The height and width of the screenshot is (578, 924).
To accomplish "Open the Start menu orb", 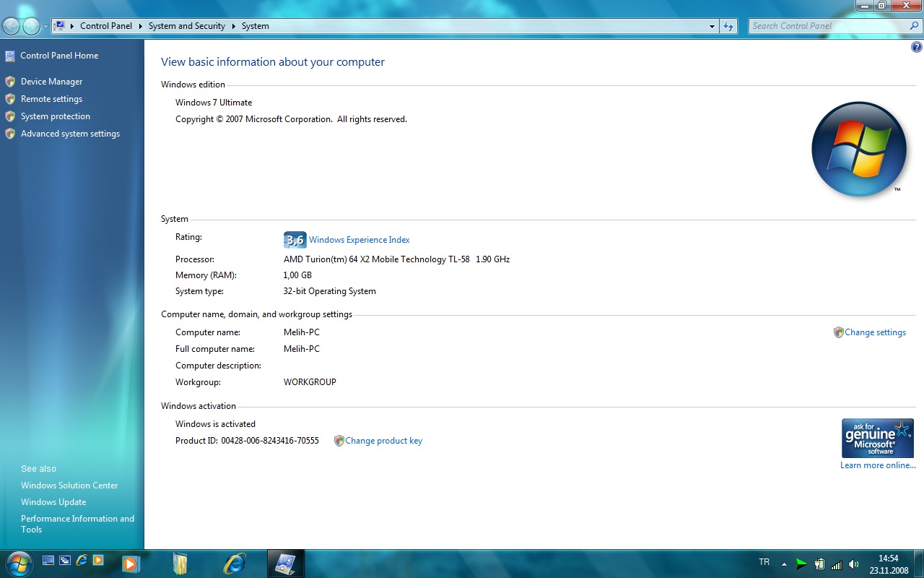I will [x=18, y=563].
